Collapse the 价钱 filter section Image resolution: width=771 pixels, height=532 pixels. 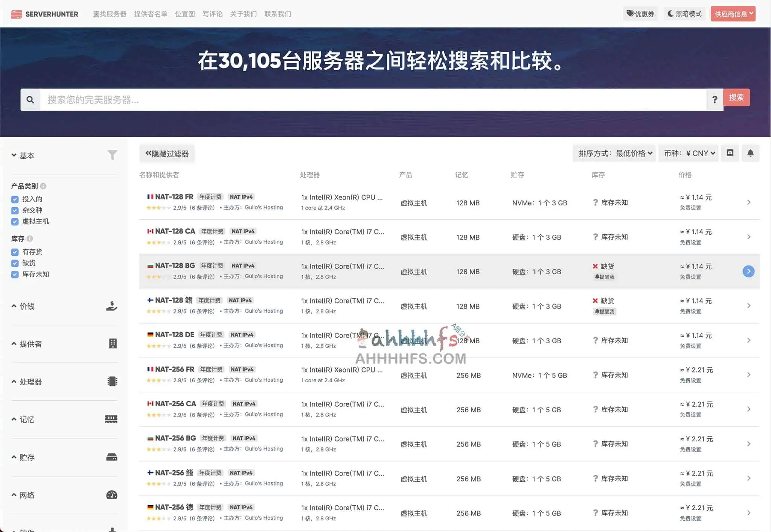click(23, 306)
